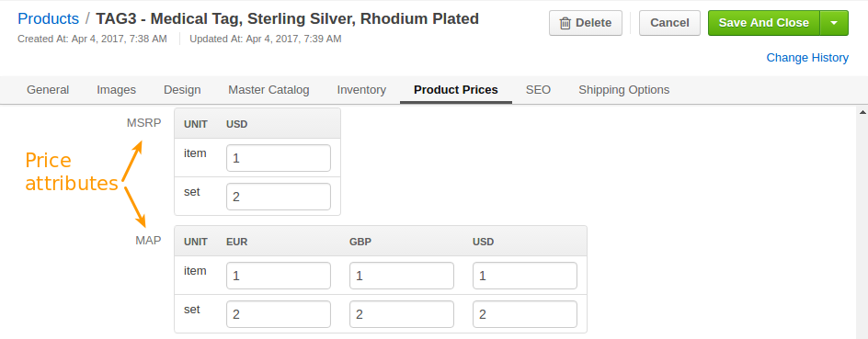Click the MAP item GBP price field
Viewport: 868px width, 339px height.
(x=401, y=276)
